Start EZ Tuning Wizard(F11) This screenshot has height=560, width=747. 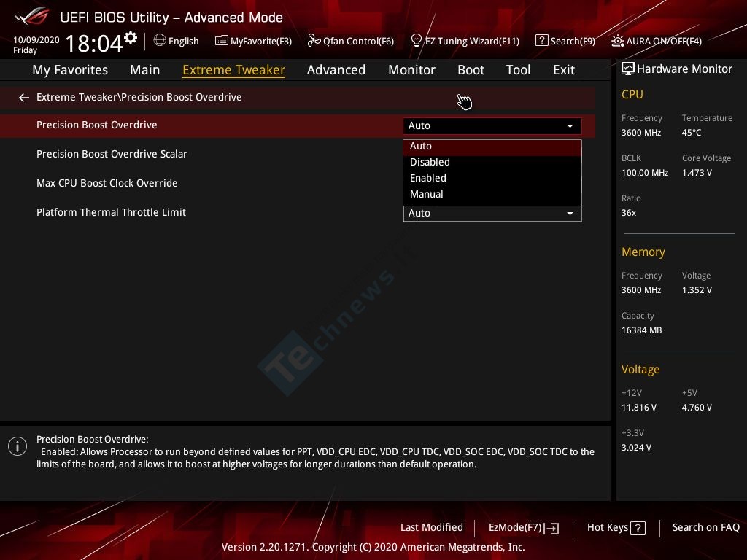[x=472, y=41]
